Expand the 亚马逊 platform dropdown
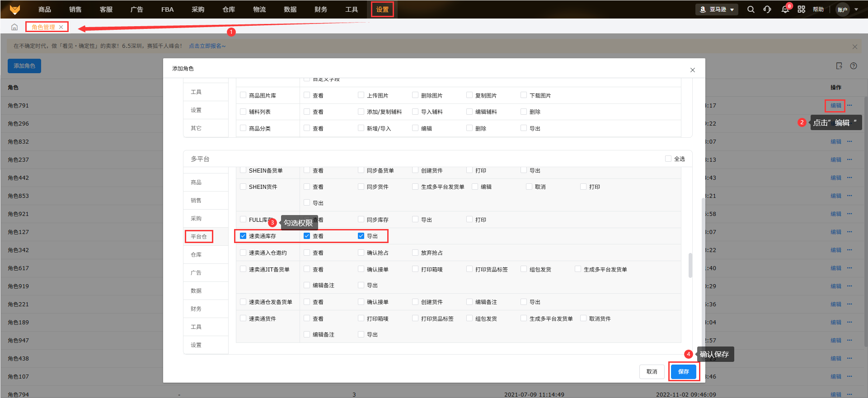868x398 pixels. (717, 9)
